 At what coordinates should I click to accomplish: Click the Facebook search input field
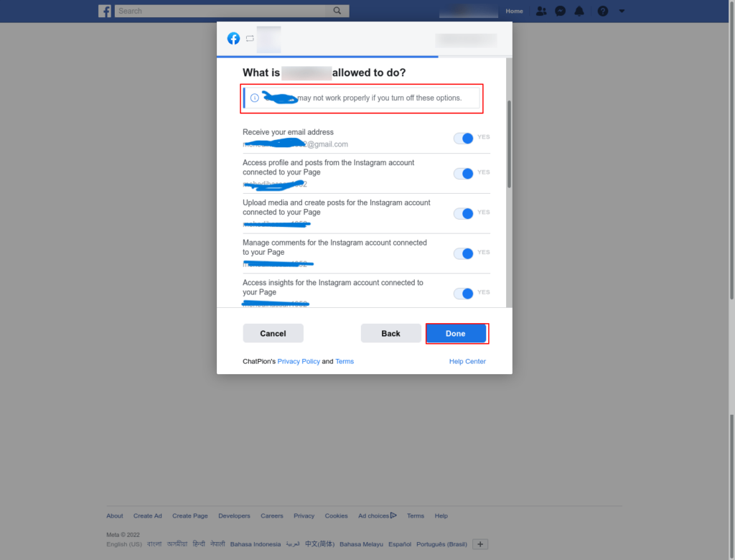[x=220, y=11]
